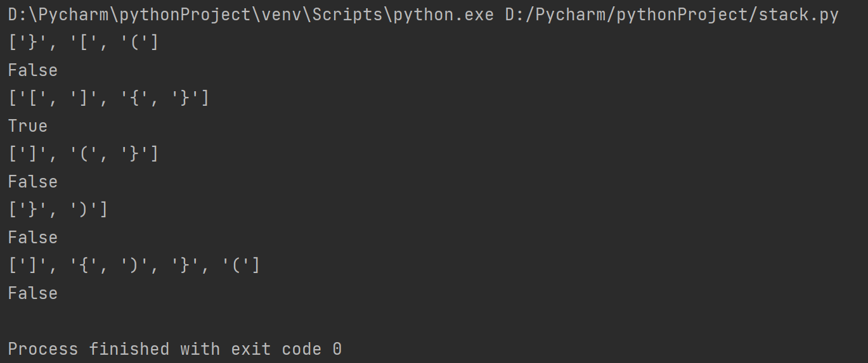Open the stack.py script path link

point(672,15)
